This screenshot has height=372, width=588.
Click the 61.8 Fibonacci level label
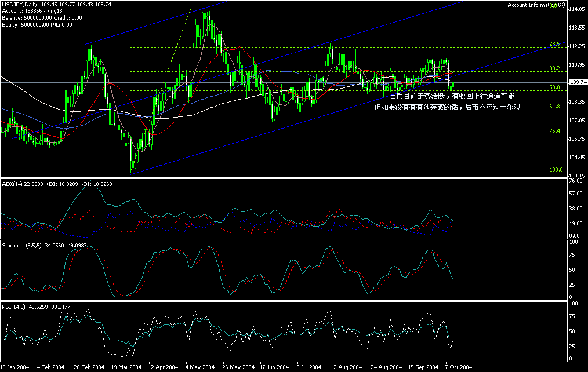coord(554,107)
